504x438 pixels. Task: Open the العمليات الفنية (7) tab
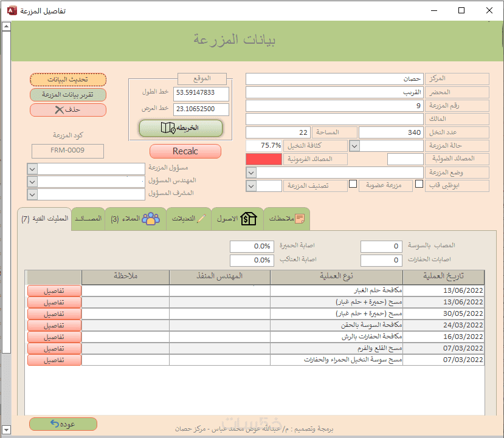pos(44,219)
